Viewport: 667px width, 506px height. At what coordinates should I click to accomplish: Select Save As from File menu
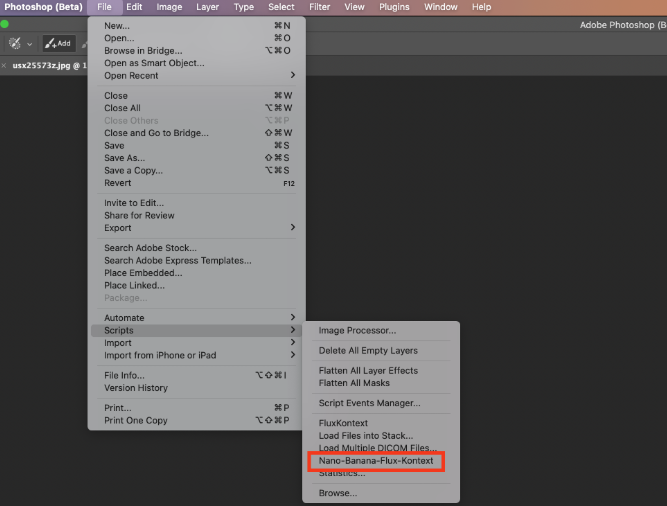(x=124, y=158)
